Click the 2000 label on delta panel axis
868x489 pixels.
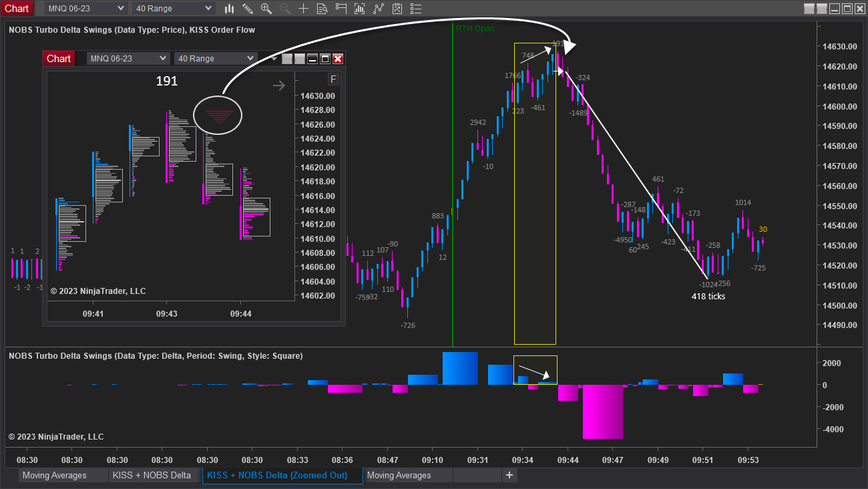pyautogui.click(x=831, y=363)
